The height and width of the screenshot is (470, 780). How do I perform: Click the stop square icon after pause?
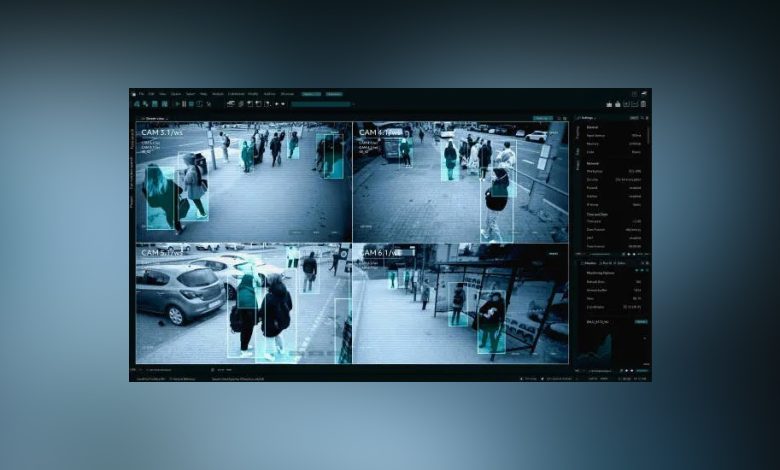point(191,104)
